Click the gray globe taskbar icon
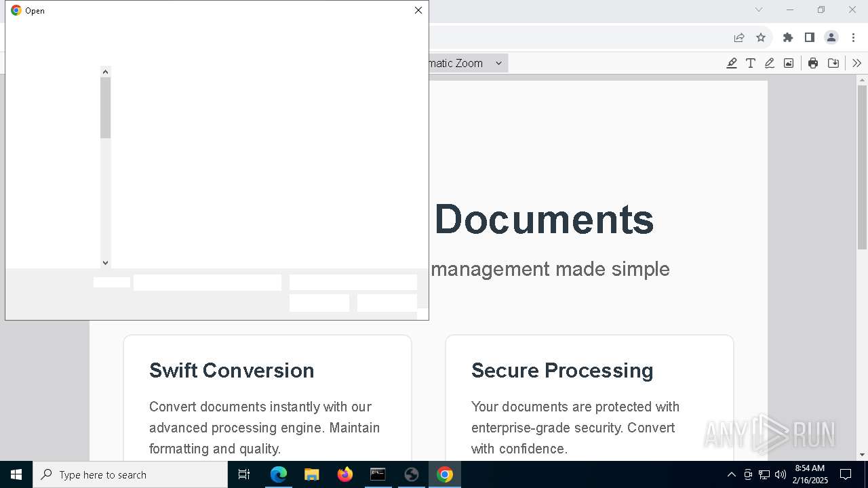 (x=411, y=474)
